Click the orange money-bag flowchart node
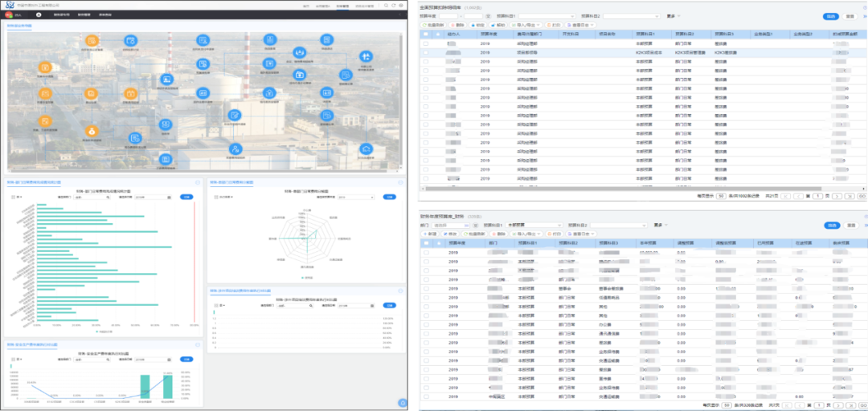868x411 pixels. click(92, 132)
